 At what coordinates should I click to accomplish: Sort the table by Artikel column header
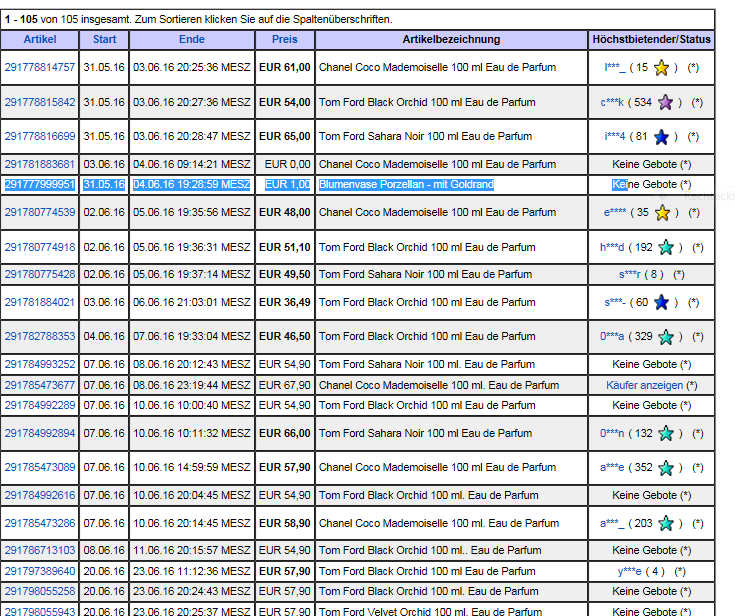(x=40, y=39)
